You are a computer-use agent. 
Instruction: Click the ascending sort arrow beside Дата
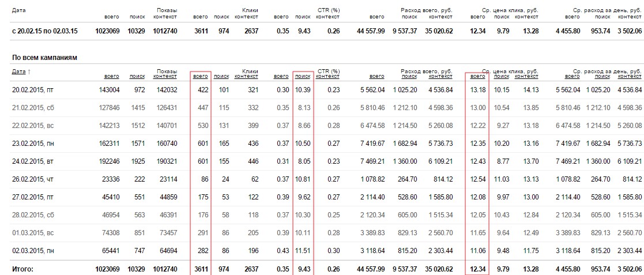(x=29, y=72)
